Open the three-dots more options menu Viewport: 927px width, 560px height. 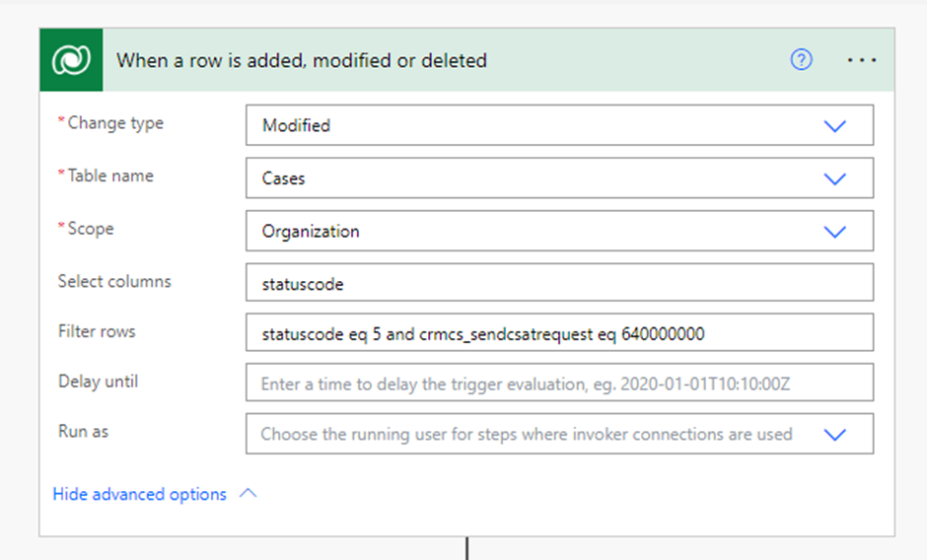[x=861, y=60]
